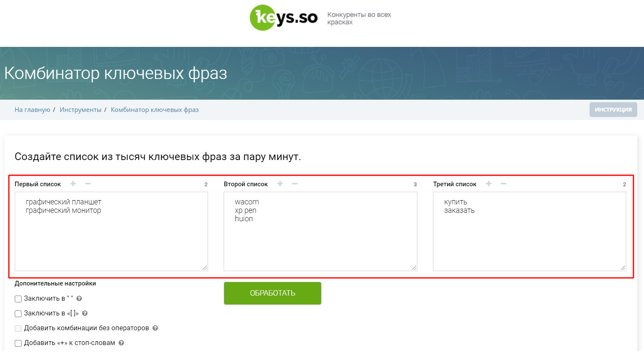Go to На главную breadcrumb link
This screenshot has width=644, height=356.
(x=32, y=110)
